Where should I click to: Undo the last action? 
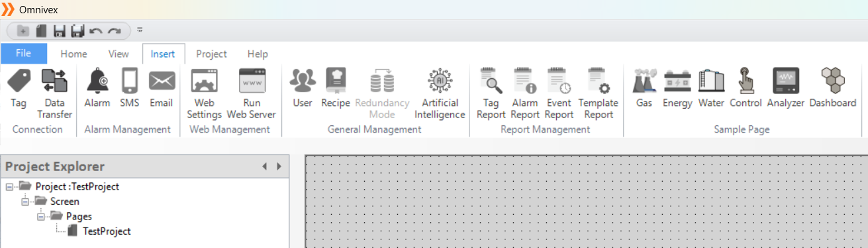point(96,31)
